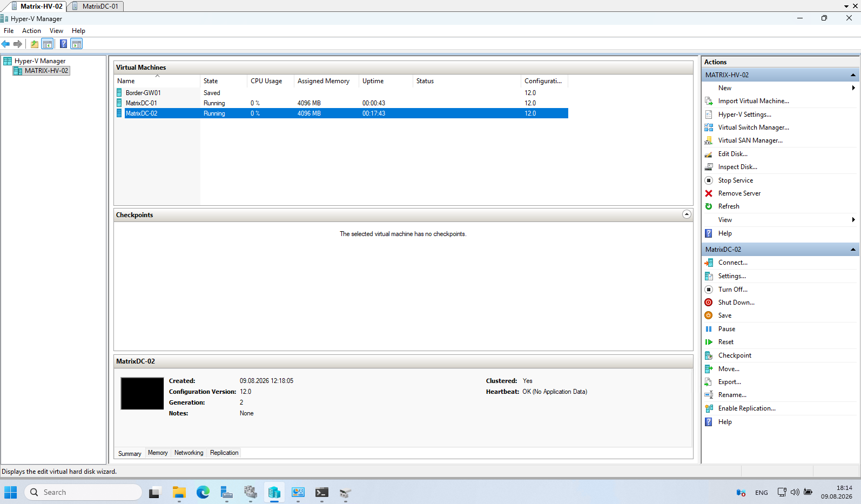Click the orange Save icon
Screen dimensions: 861x504
[709, 315]
